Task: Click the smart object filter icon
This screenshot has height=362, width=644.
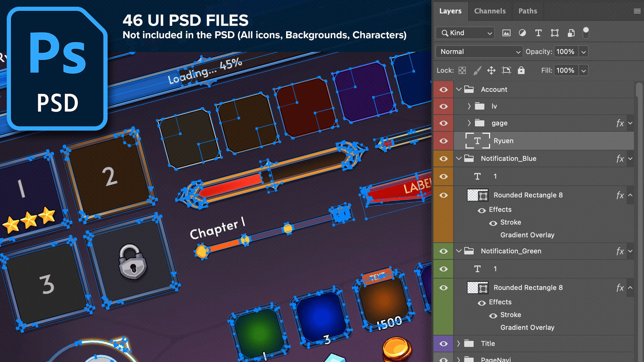Action: coord(571,33)
